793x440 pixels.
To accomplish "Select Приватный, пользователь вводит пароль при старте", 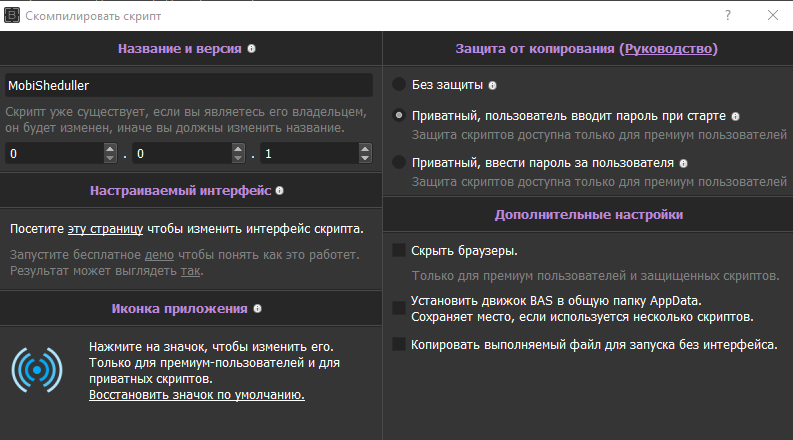I will pyautogui.click(x=399, y=115).
